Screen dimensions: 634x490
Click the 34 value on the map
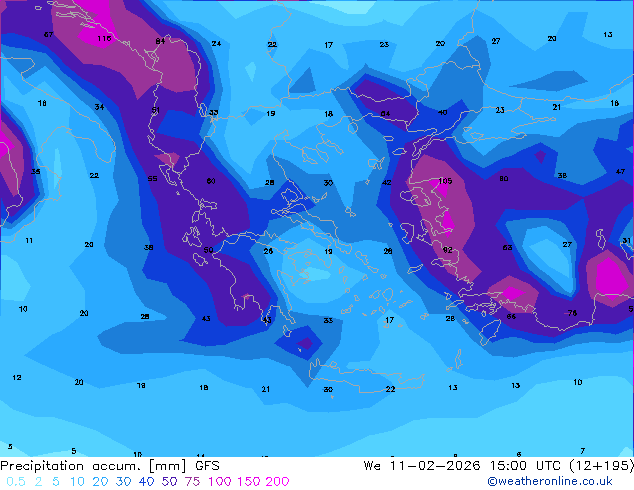coord(99,107)
